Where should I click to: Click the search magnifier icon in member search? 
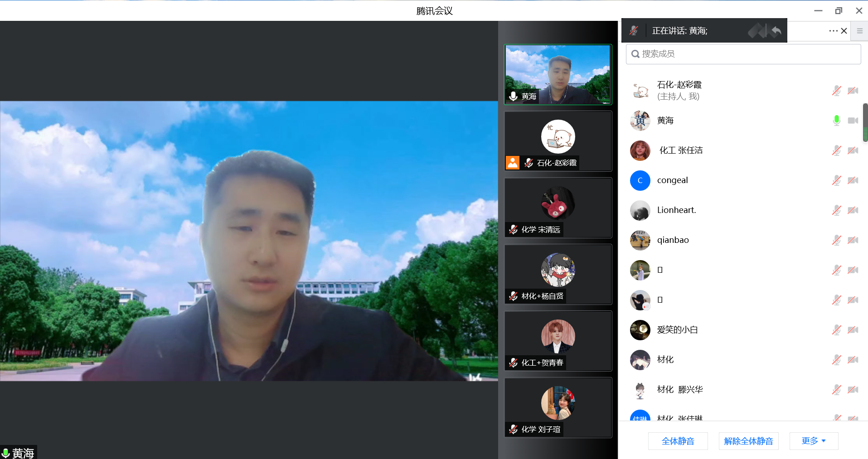pos(635,54)
